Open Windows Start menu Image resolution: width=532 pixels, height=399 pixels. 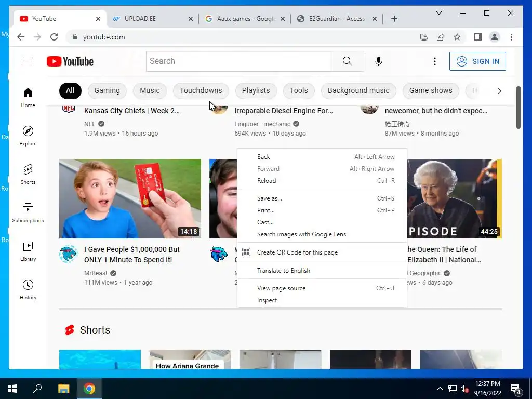coord(12,389)
